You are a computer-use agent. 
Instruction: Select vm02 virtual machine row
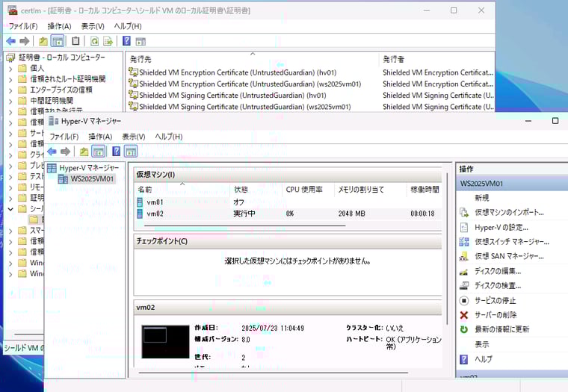click(x=288, y=214)
